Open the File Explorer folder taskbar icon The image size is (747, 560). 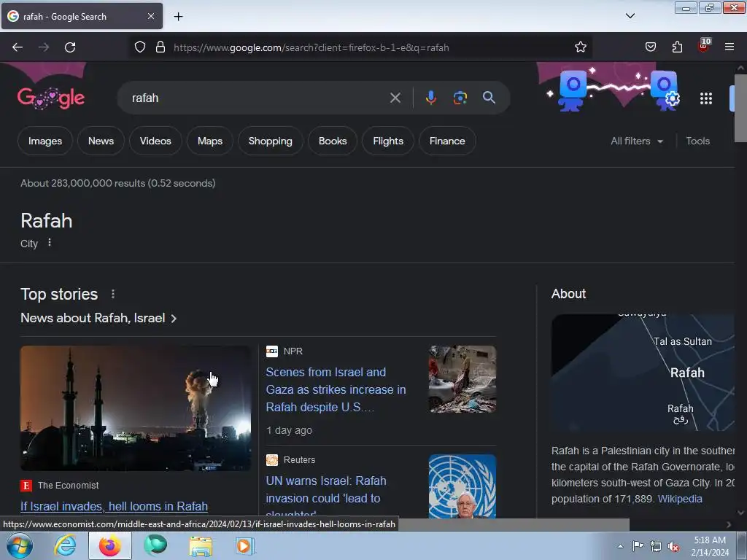[201, 546]
